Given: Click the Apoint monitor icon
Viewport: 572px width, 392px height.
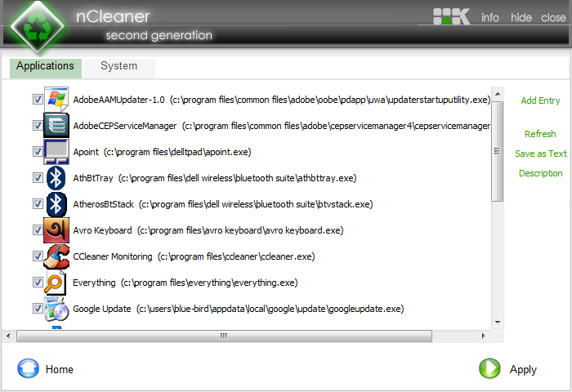Looking at the screenshot, I should click(x=56, y=152).
